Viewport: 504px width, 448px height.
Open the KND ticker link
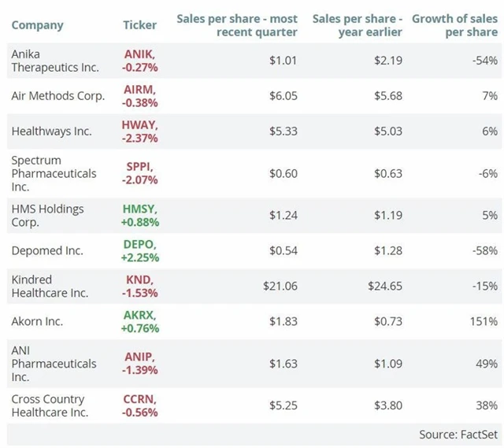(x=140, y=280)
